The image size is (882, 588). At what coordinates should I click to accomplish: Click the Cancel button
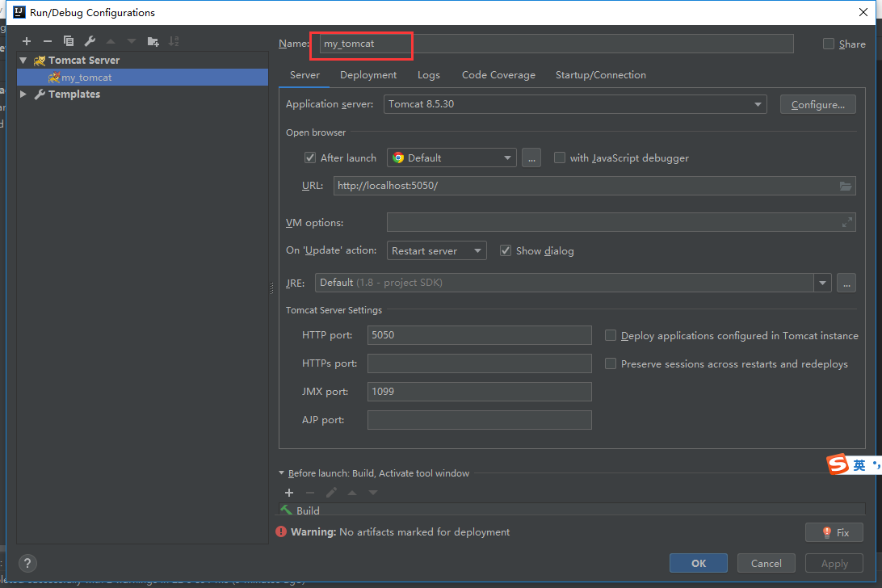[766, 563]
